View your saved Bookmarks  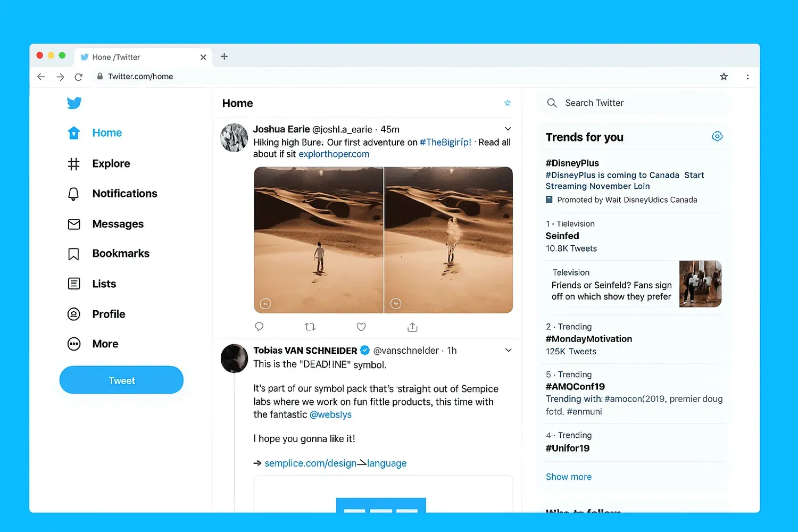click(x=120, y=253)
